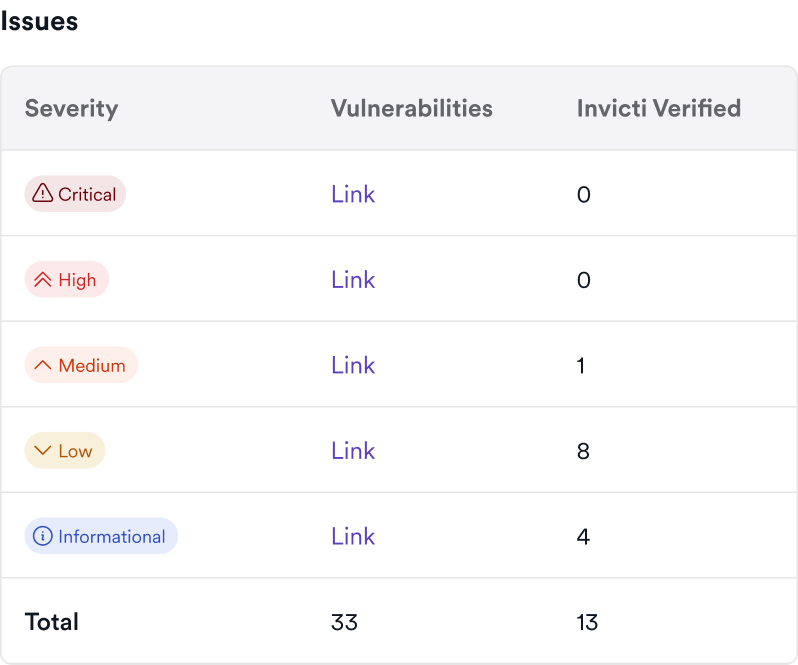
Task: Click the Medium severity up-chevron icon
Action: click(42, 365)
